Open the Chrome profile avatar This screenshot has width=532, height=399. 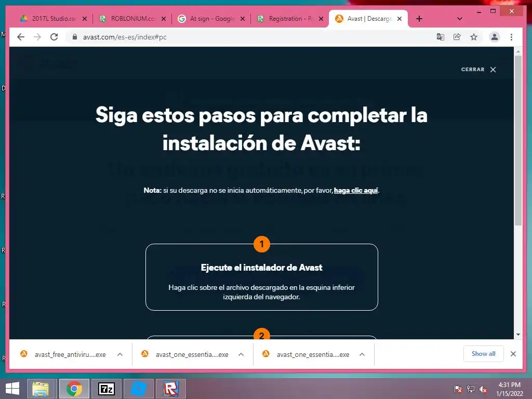[x=495, y=37]
